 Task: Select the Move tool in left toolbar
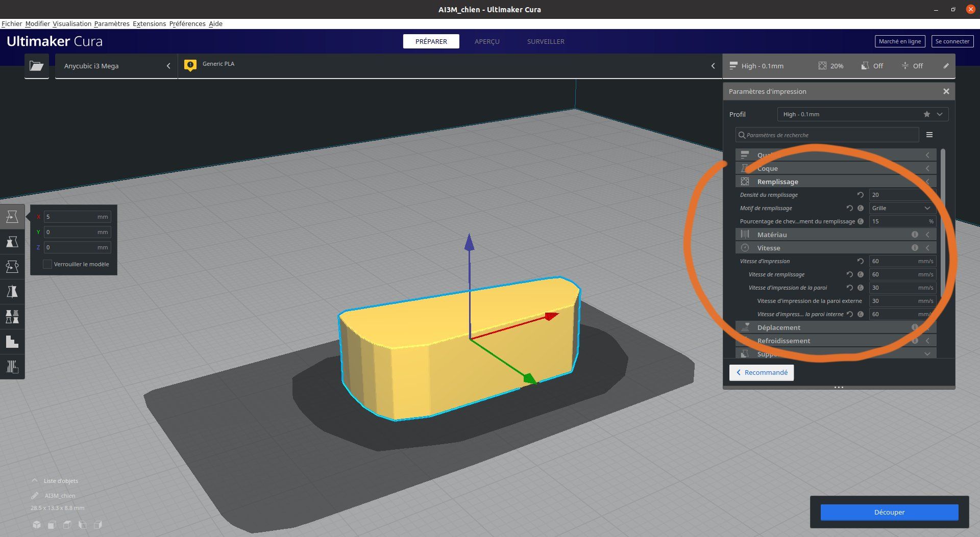point(12,217)
